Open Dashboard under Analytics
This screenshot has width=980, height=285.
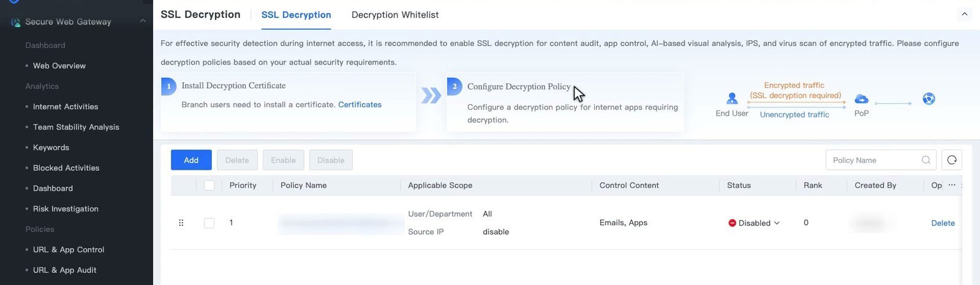point(53,188)
